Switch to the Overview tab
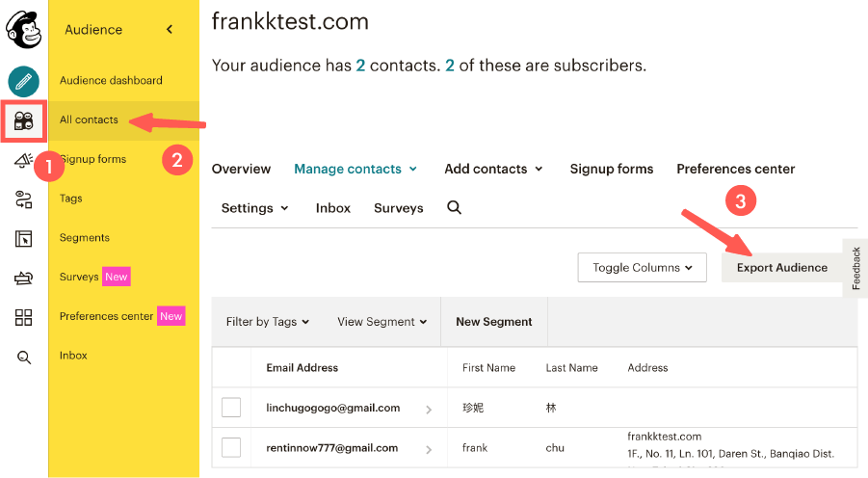 point(241,169)
